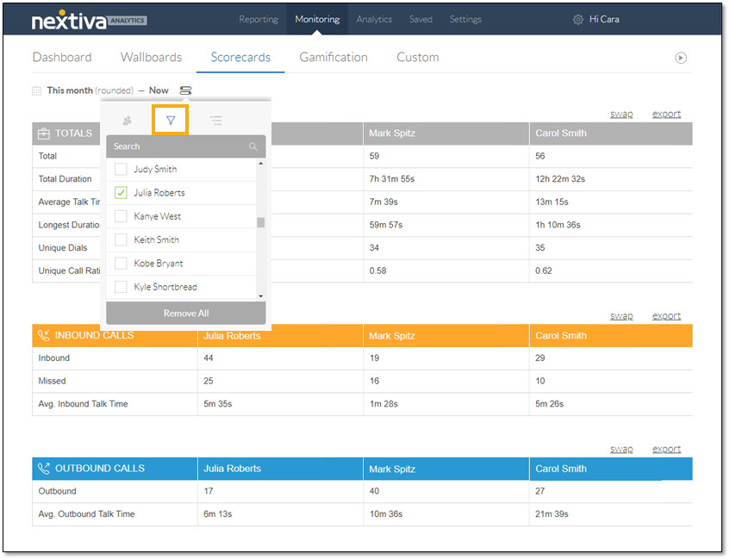Click the play circle icon at right
730x560 pixels.
[x=681, y=58]
